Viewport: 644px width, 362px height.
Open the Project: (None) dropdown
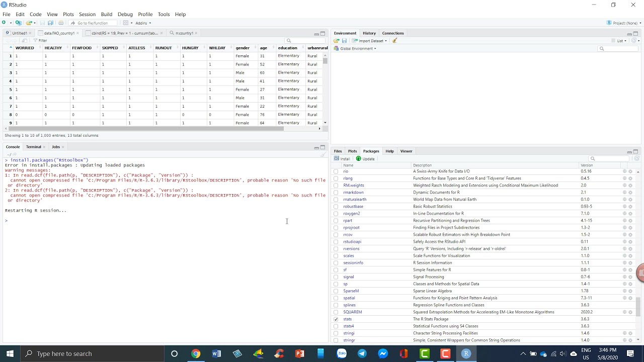pos(624,23)
